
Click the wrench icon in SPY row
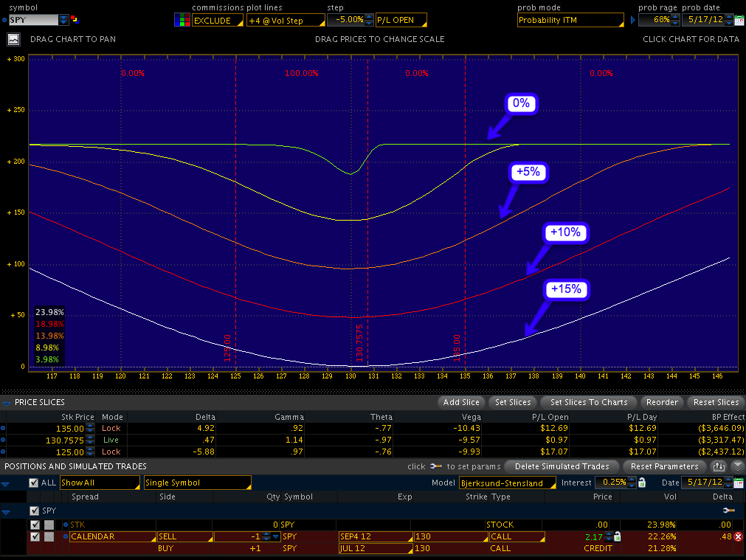[728, 511]
